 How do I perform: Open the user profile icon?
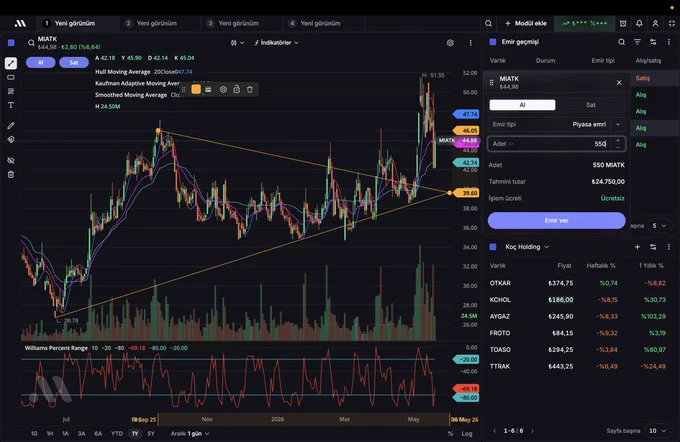coord(655,23)
